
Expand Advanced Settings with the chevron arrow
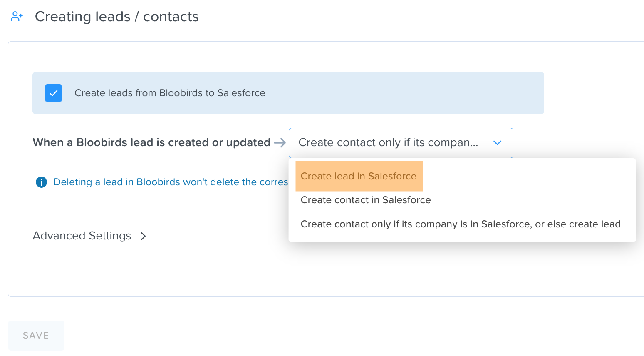(x=143, y=236)
